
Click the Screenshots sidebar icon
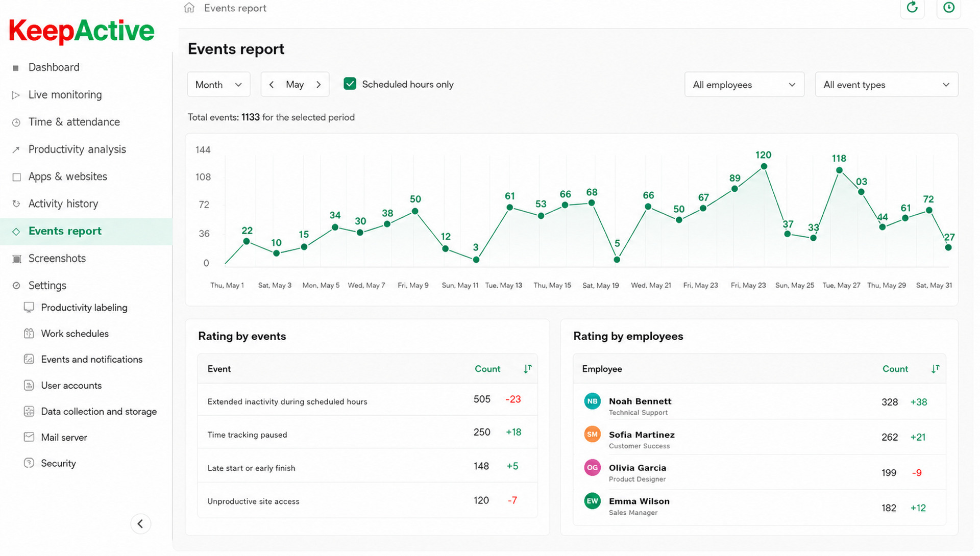[x=17, y=259]
